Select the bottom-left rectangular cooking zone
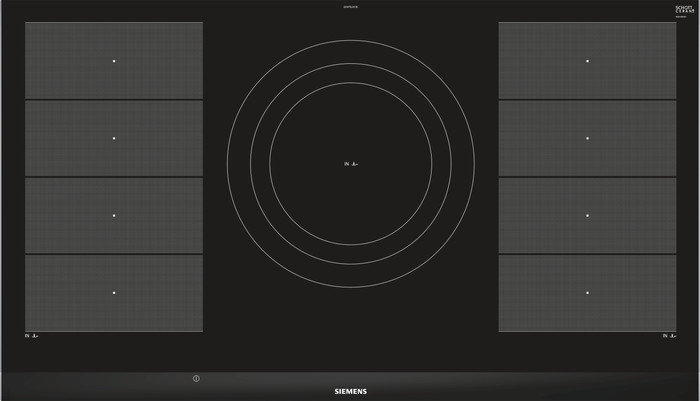 click(x=114, y=293)
